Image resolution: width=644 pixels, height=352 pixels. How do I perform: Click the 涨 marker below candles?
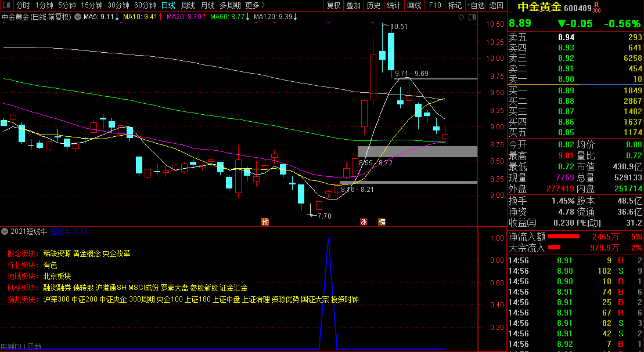364,222
